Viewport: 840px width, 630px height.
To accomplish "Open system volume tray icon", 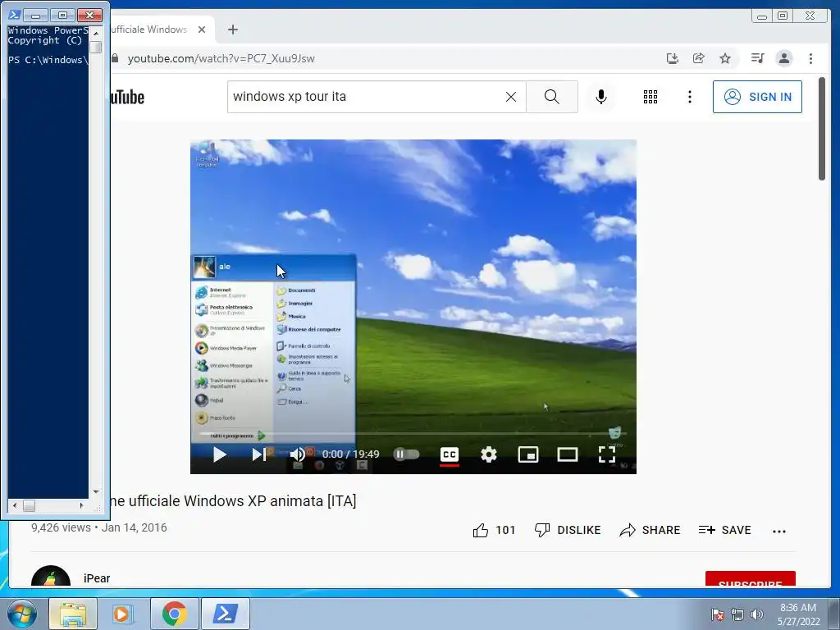I will [x=756, y=614].
